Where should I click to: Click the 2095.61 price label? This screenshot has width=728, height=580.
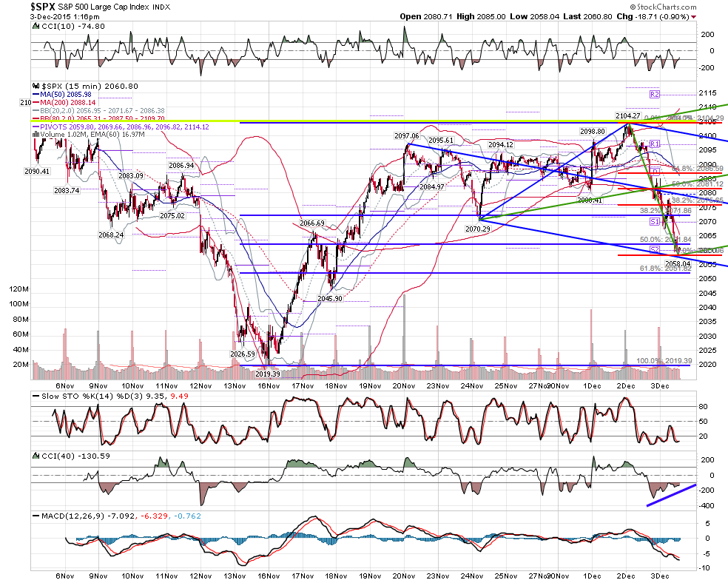click(x=441, y=141)
